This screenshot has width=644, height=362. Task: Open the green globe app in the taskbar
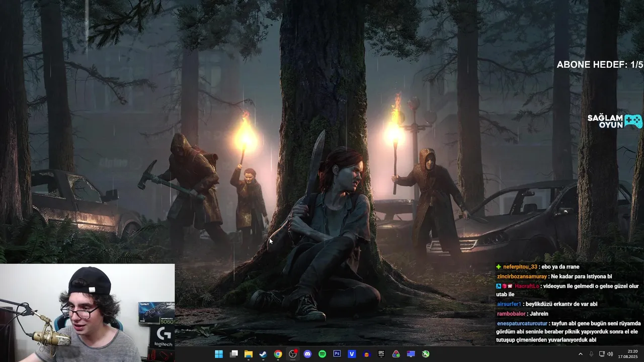pyautogui.click(x=426, y=354)
